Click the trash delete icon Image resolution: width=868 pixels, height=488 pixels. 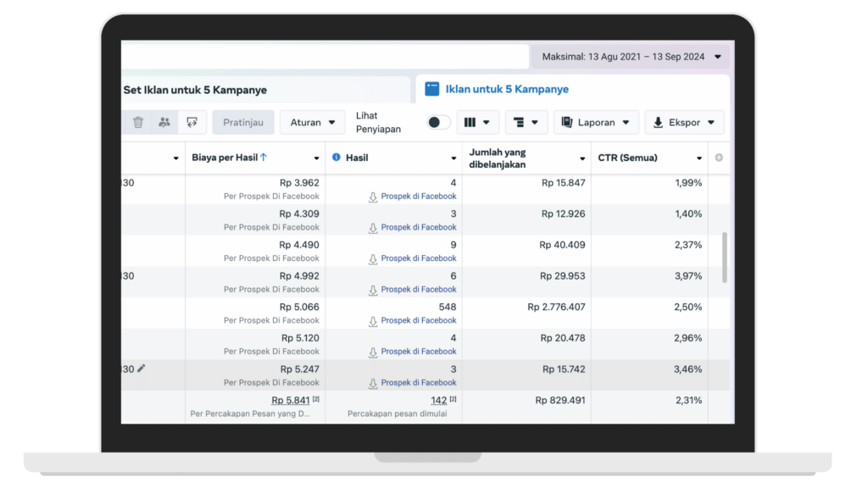(x=138, y=123)
